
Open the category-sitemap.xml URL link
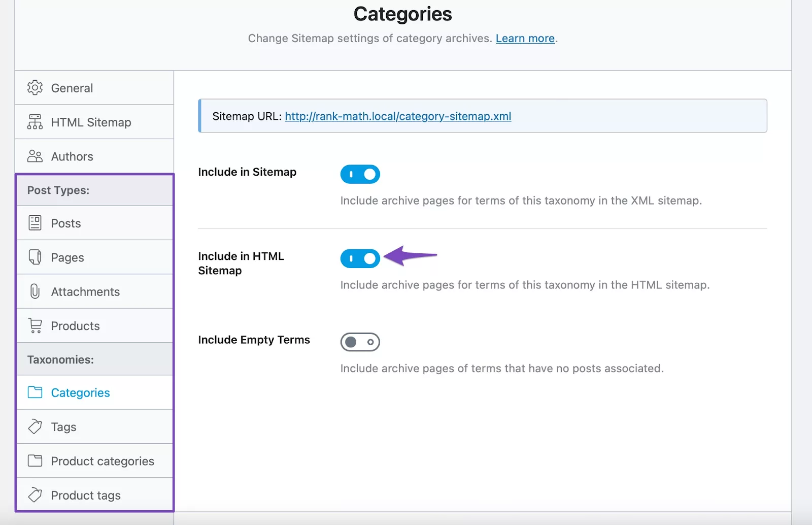click(x=398, y=116)
